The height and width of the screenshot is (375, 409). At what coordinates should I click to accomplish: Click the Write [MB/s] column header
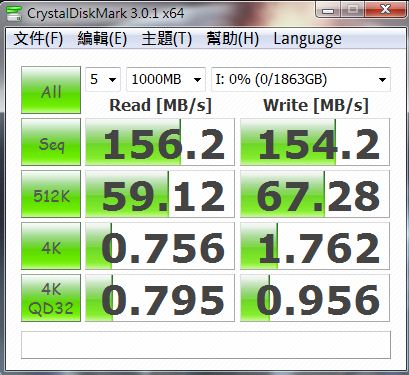click(x=316, y=106)
